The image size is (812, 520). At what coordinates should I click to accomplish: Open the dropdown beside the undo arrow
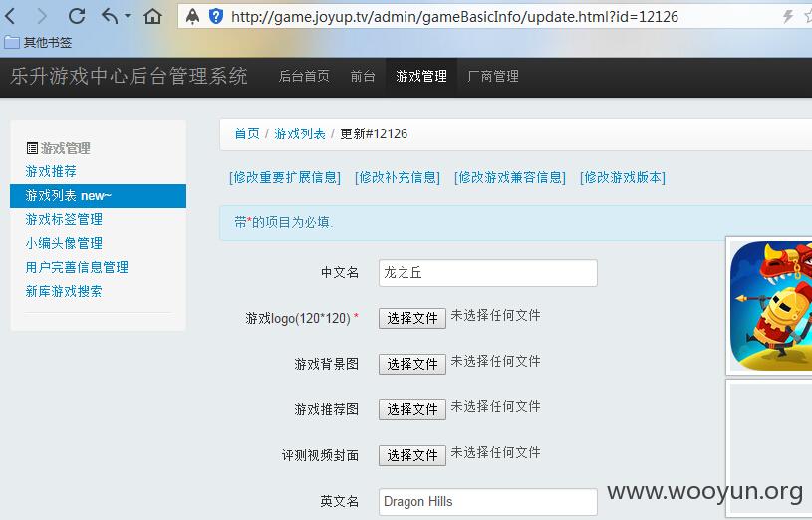127,16
